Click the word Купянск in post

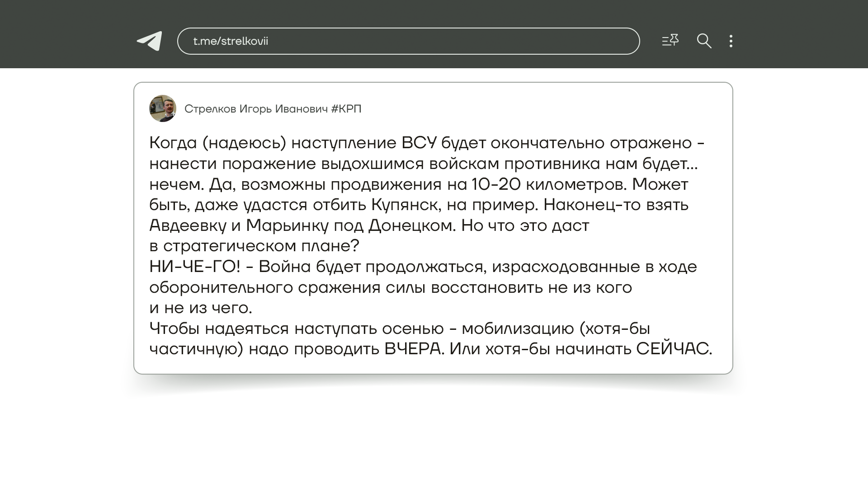(406, 205)
